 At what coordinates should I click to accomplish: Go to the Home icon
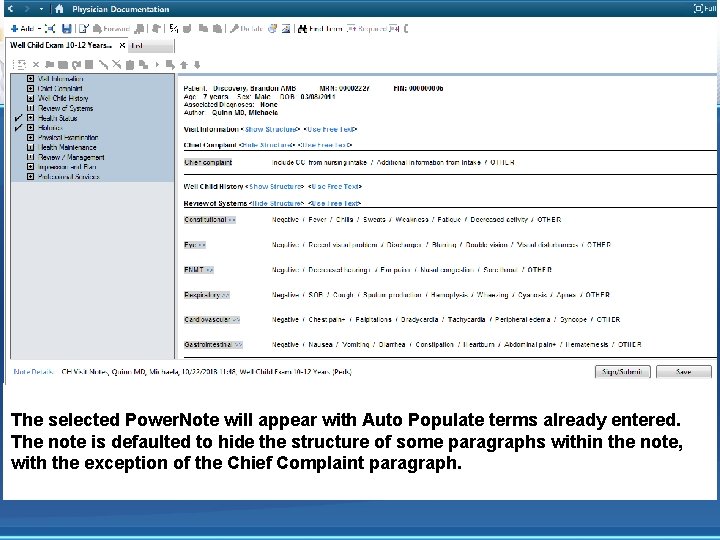point(59,9)
